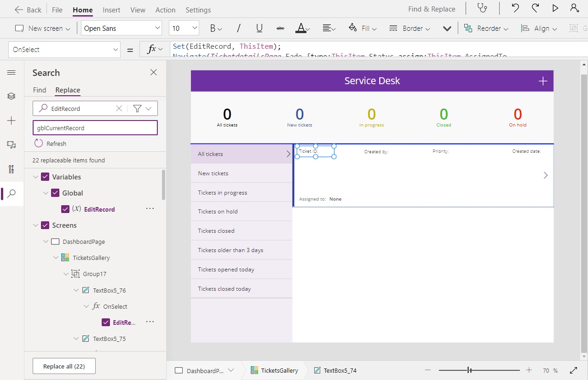Viewport: 588px width, 380px height.
Task: Select the Tree view icon in left rail
Action: (11, 96)
